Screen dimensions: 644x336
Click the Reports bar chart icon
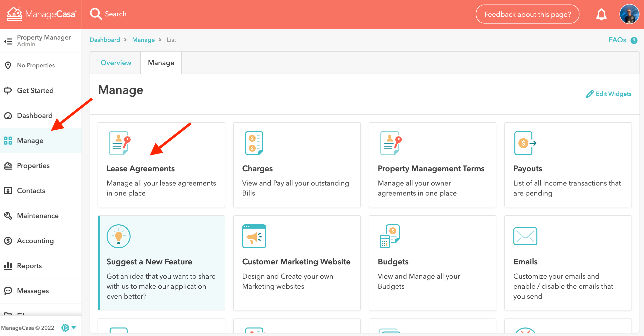point(8,266)
